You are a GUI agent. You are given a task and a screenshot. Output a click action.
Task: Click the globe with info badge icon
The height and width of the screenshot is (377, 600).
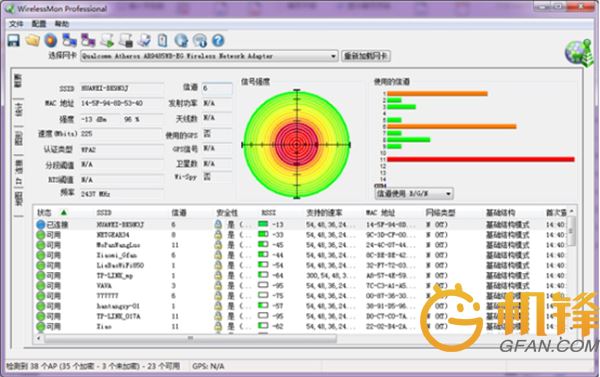[x=199, y=40]
